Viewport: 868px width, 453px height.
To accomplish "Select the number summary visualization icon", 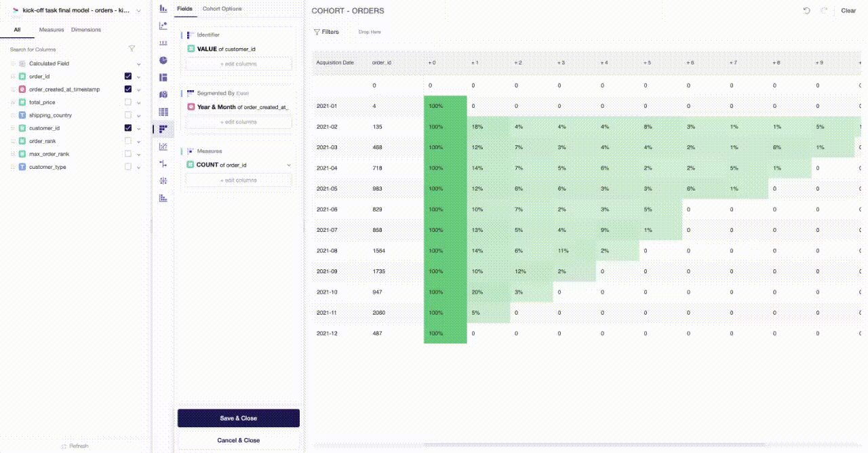I will [x=162, y=43].
